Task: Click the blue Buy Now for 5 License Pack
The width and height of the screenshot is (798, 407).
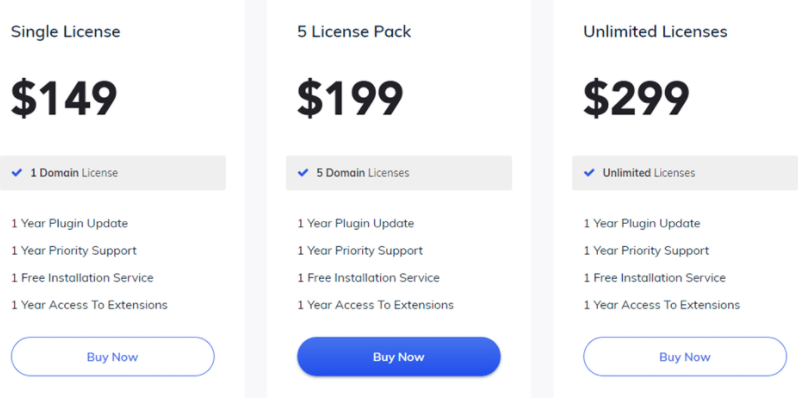Action: pos(398,357)
